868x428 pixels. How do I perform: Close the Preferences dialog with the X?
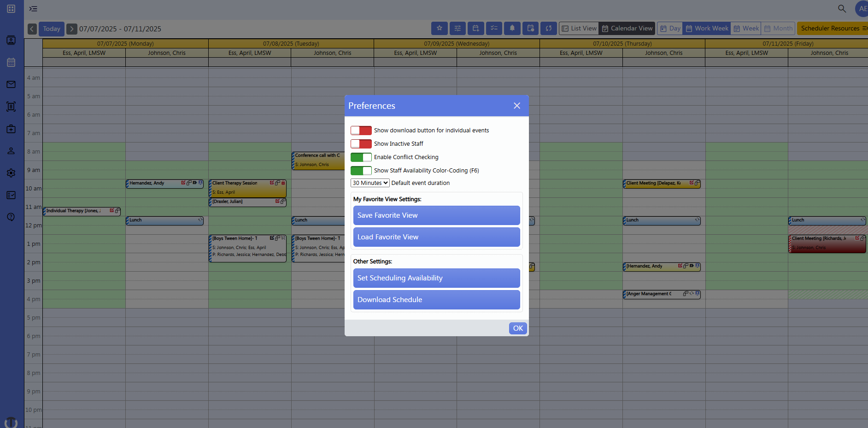tap(517, 106)
